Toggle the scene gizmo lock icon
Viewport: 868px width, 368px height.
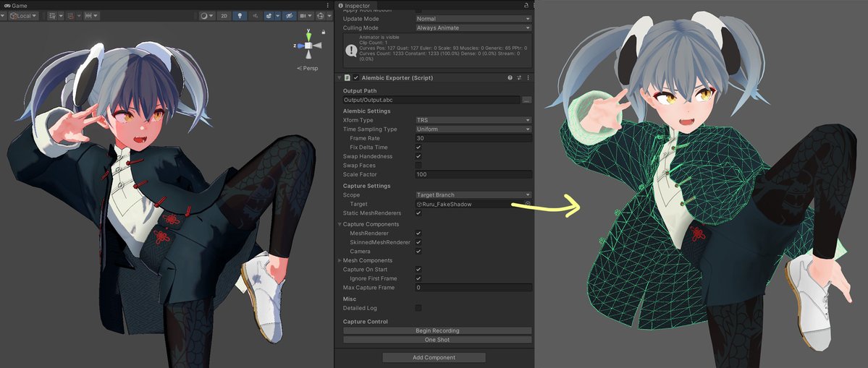click(x=324, y=32)
